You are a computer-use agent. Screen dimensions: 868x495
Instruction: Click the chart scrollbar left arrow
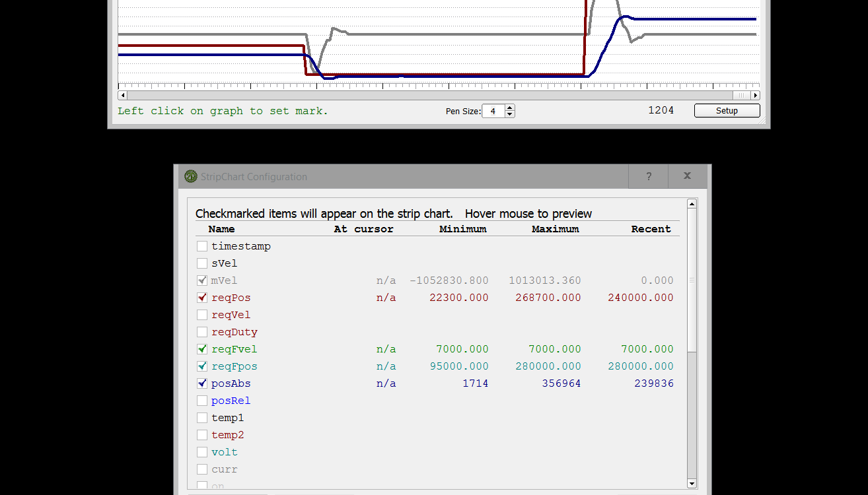point(123,96)
